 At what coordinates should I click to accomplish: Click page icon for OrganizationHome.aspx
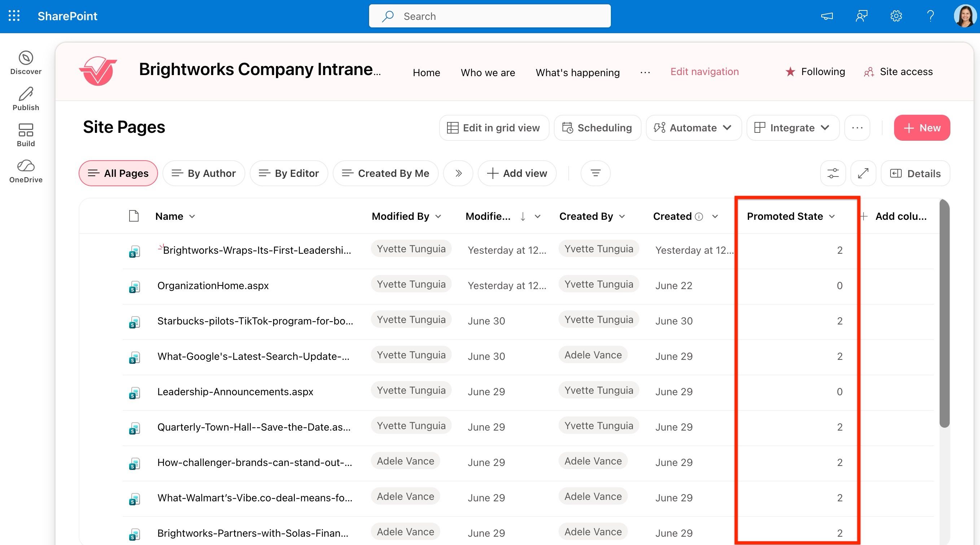[134, 287]
